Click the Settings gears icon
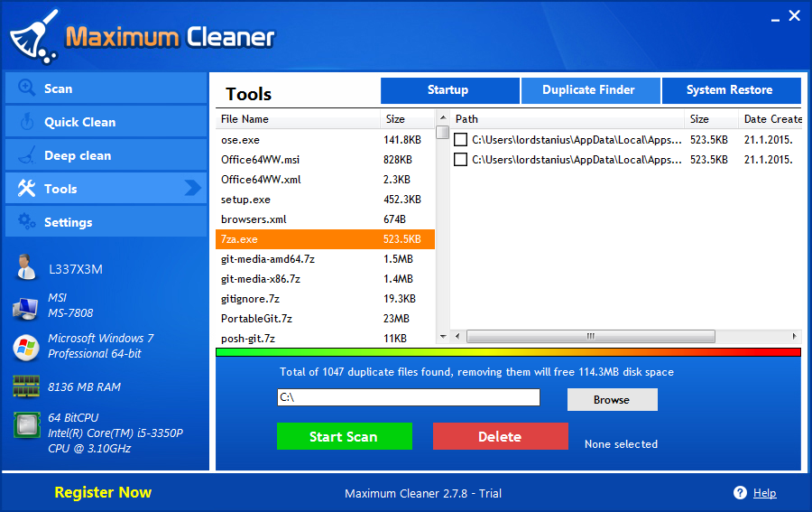The image size is (812, 512). 26,221
